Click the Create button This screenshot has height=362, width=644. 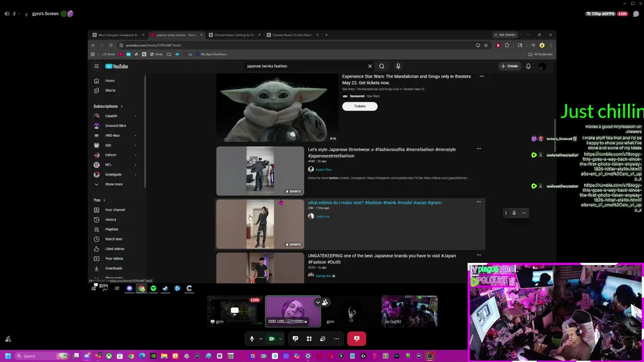tap(509, 66)
